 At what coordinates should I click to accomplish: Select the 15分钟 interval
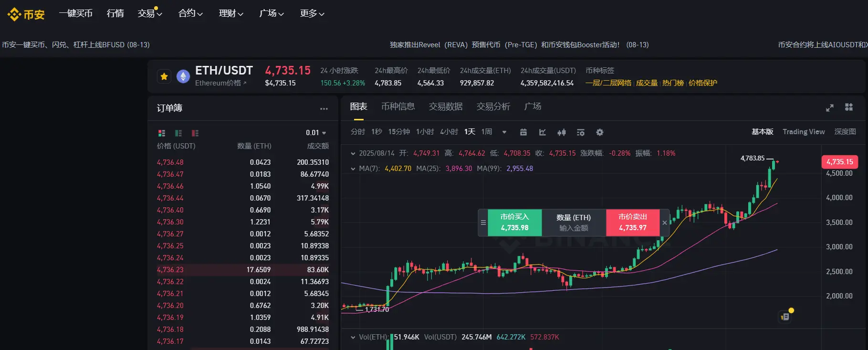(399, 132)
